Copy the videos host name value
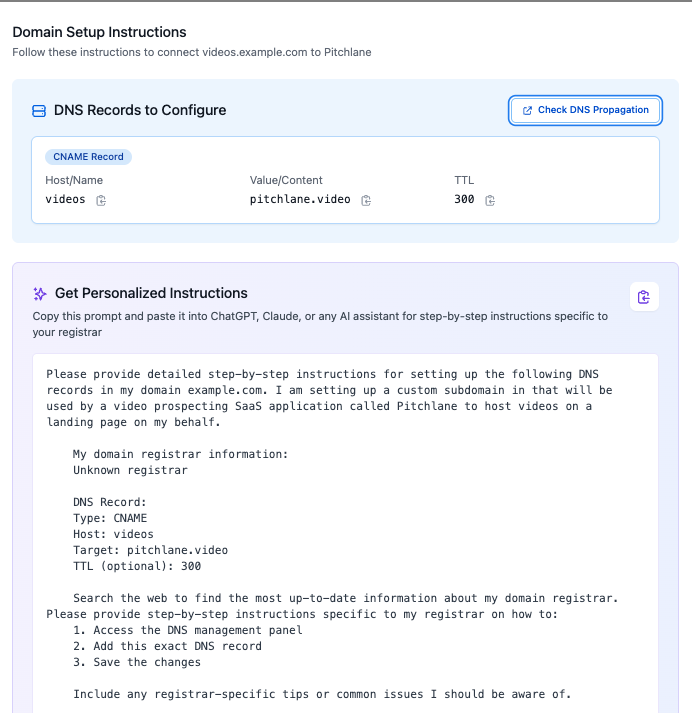The image size is (692, 713). 101,200
